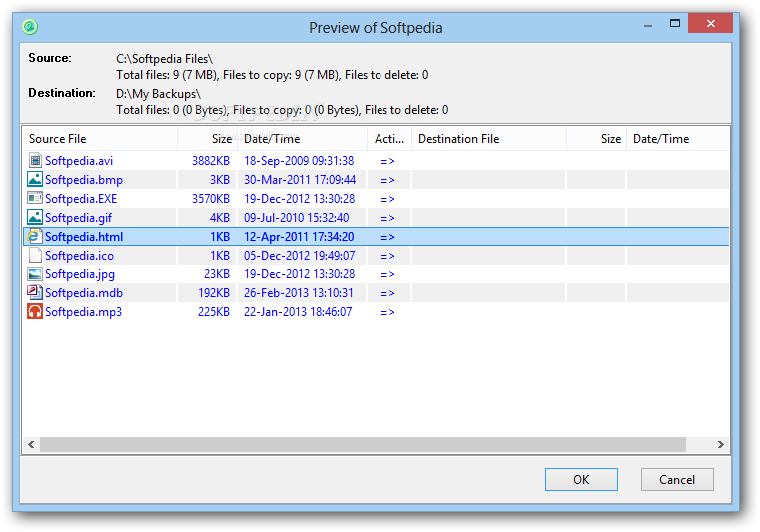760x532 pixels.
Task: Sort by Source File column header
Action: [100, 139]
